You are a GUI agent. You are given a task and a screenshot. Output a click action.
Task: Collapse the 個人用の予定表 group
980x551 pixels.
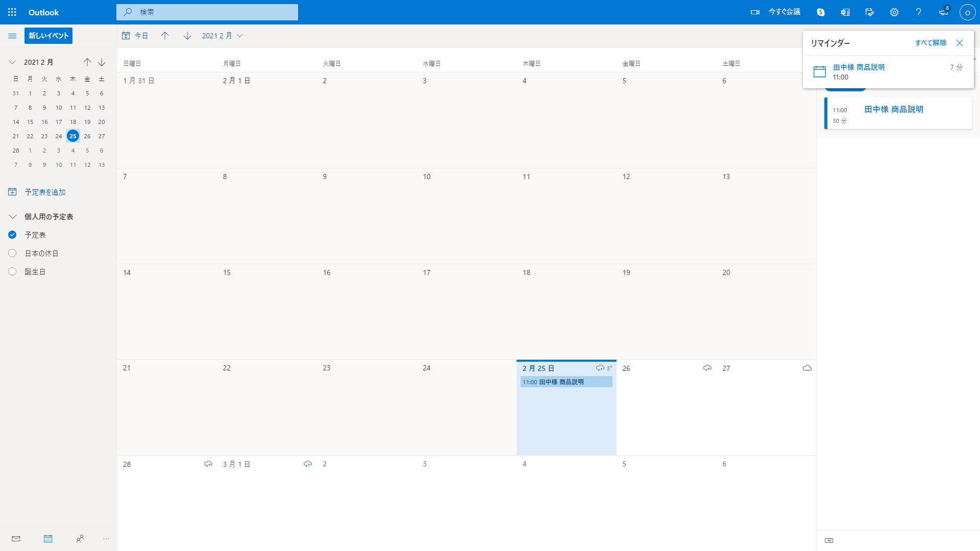coord(13,217)
